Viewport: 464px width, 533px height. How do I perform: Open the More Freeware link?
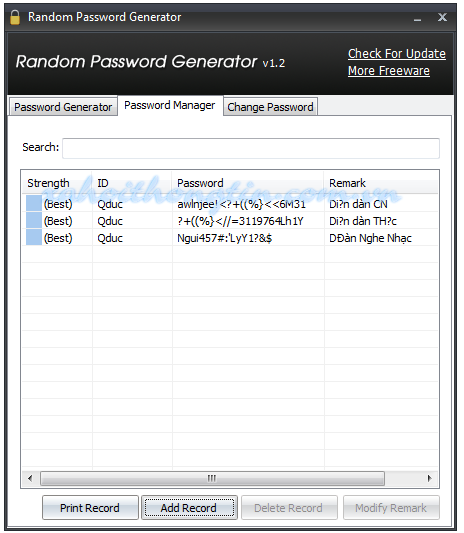pos(389,71)
